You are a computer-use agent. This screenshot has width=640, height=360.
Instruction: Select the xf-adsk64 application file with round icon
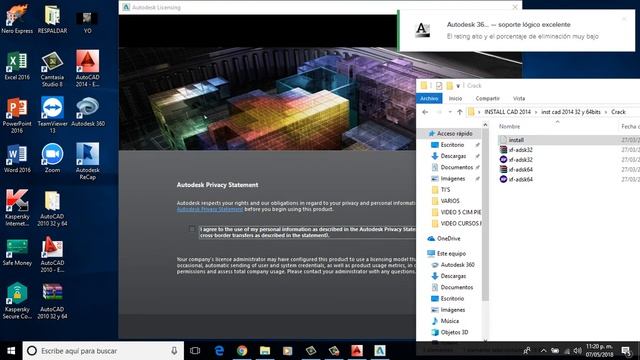(x=516, y=179)
